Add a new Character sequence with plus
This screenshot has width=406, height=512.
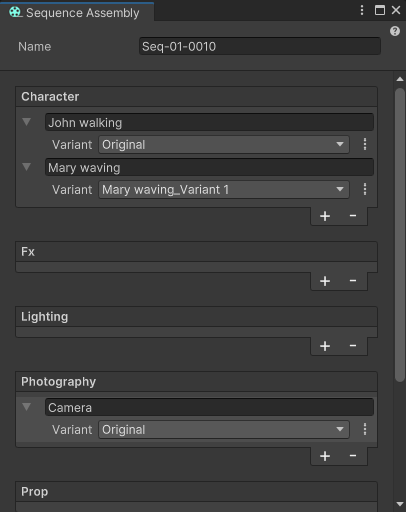pyautogui.click(x=325, y=216)
